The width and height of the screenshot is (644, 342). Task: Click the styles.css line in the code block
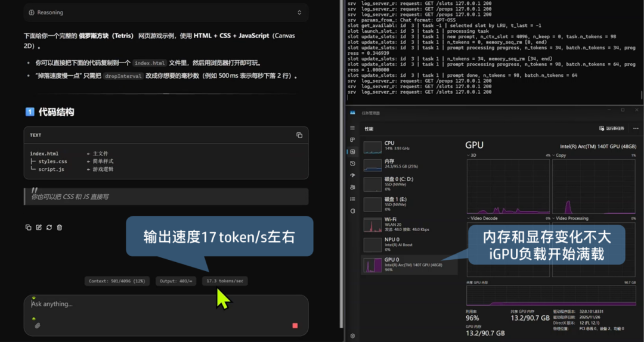[x=52, y=161]
